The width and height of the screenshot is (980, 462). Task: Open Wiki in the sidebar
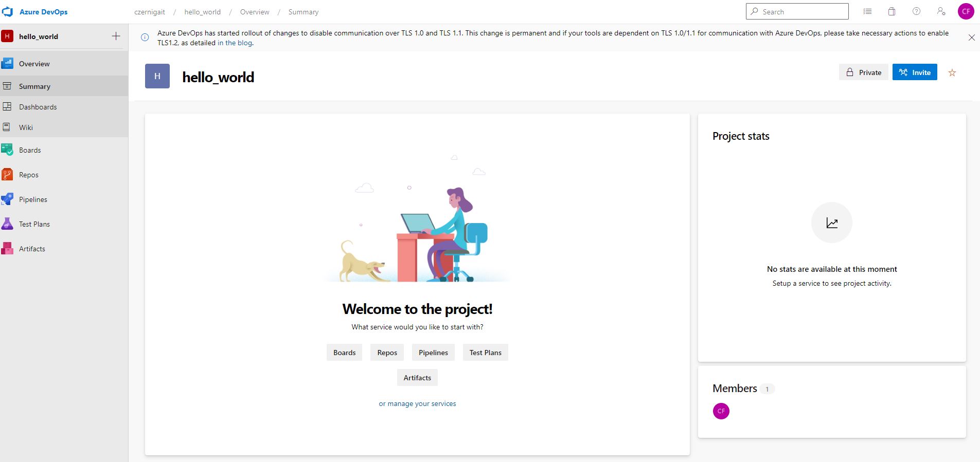coord(64,127)
